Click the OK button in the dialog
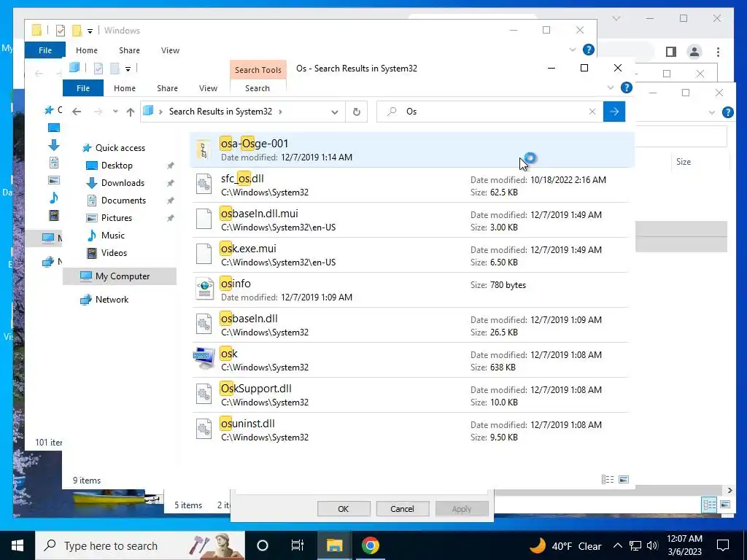This screenshot has width=747, height=560. (343, 508)
